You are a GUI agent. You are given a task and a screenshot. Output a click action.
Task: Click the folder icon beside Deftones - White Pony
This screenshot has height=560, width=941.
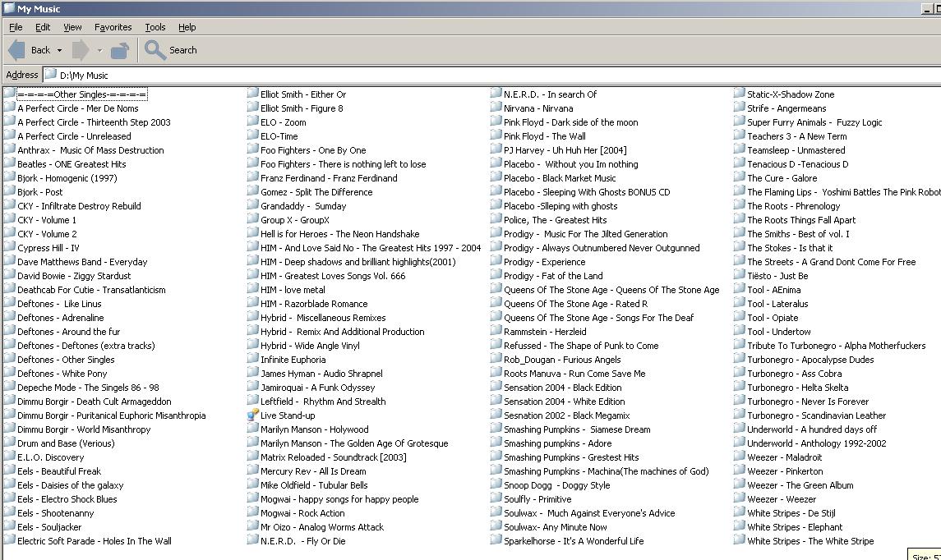(10, 373)
